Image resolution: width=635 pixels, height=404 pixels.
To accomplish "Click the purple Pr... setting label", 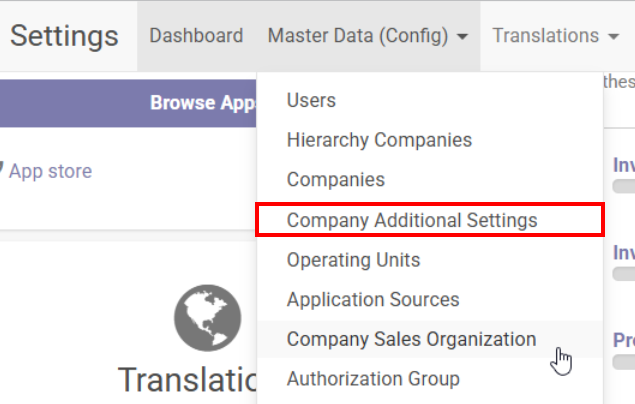I will point(624,341).
